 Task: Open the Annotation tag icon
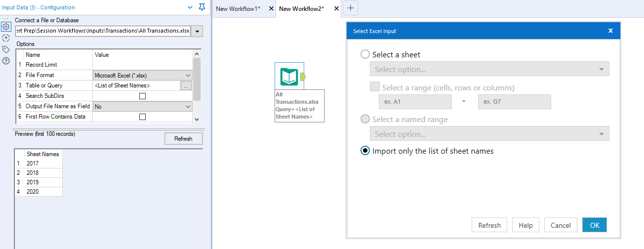[x=6, y=49]
